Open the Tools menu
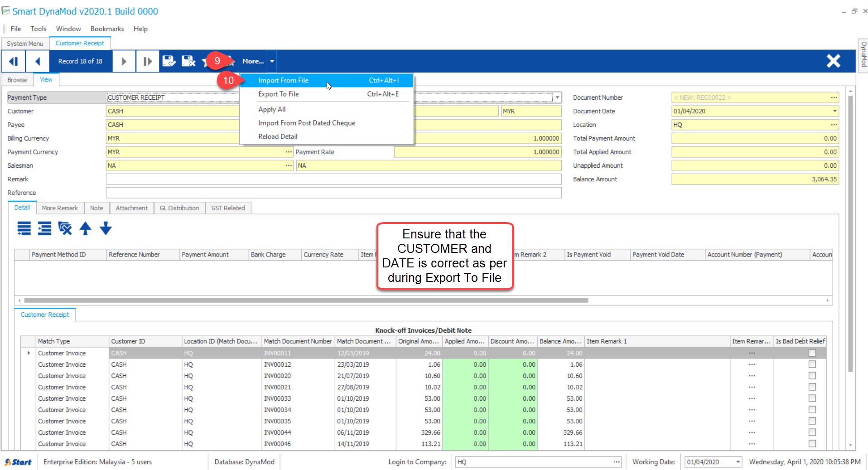This screenshot has height=470, width=868. 39,29
